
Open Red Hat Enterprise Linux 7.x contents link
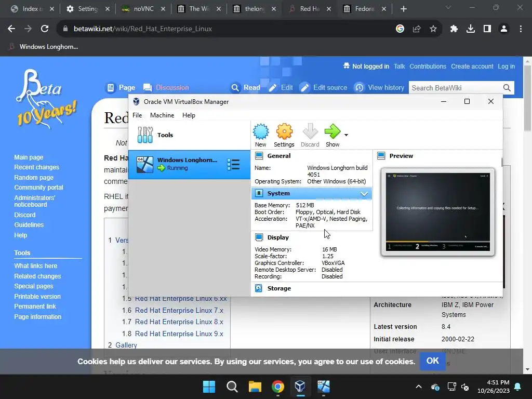[179, 311]
